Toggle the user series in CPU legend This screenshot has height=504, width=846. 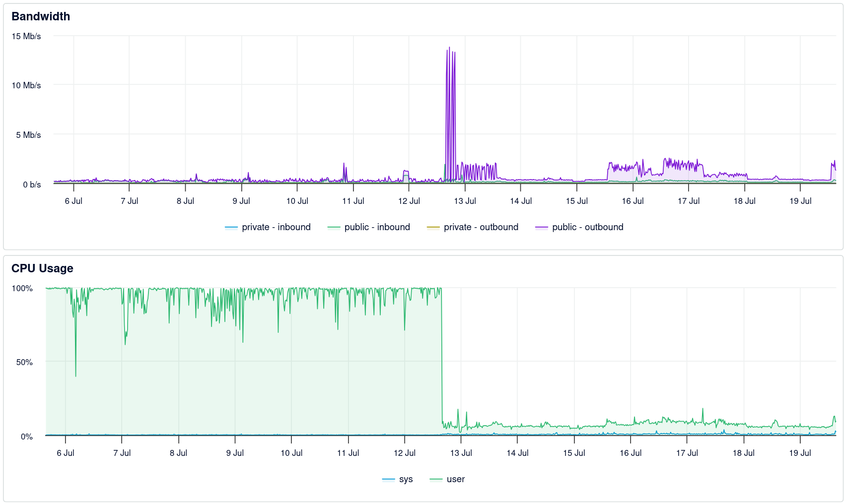click(447, 479)
